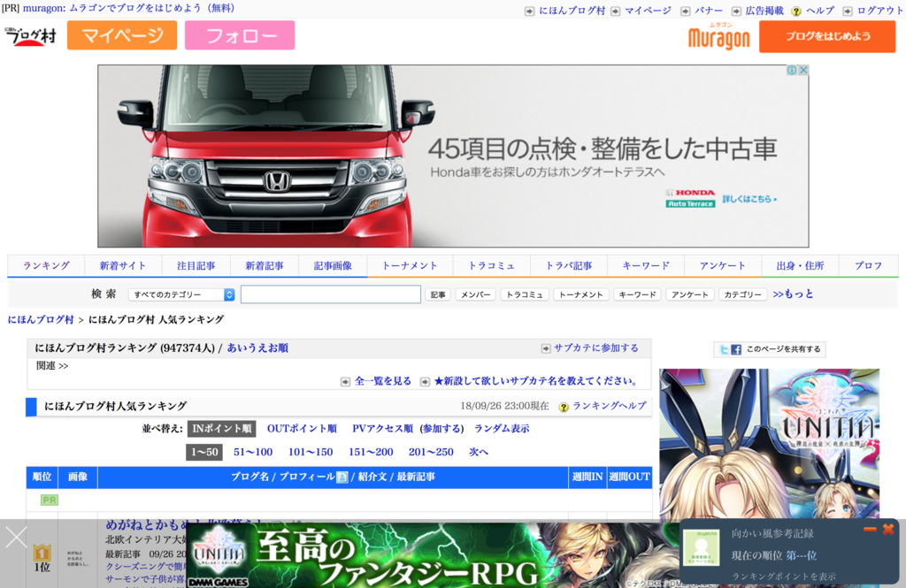Click the arrow icon beside 全一覧を見る
This screenshot has width=906, height=588.
(x=345, y=382)
